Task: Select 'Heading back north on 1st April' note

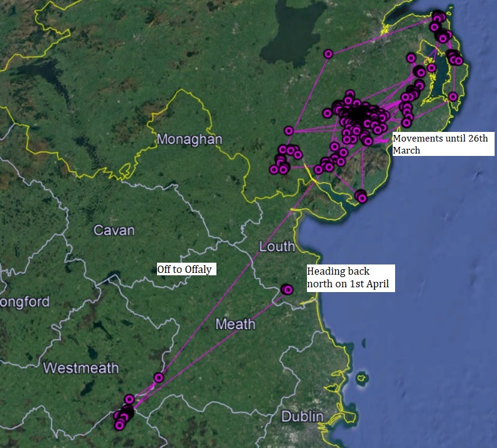Action: [x=350, y=278]
